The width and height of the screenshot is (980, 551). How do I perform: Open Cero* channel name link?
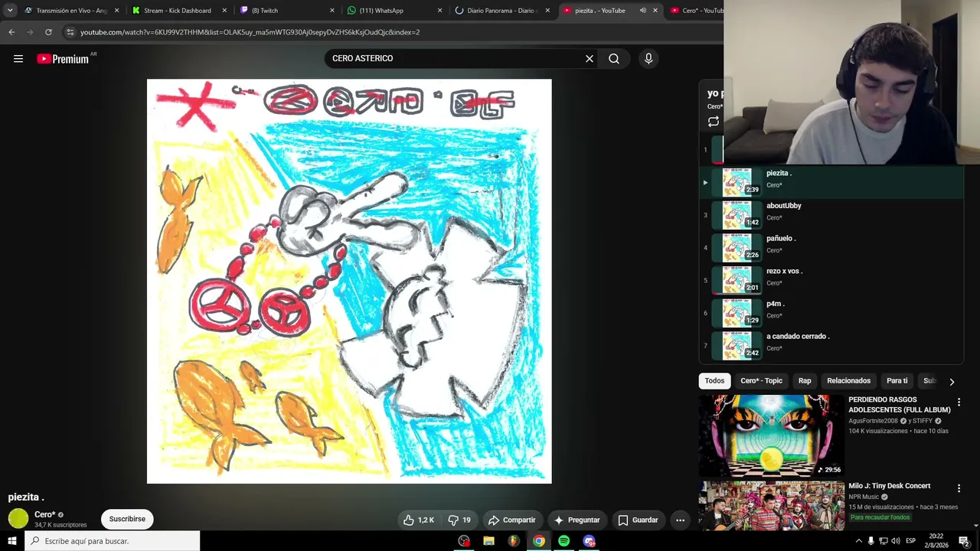point(44,514)
